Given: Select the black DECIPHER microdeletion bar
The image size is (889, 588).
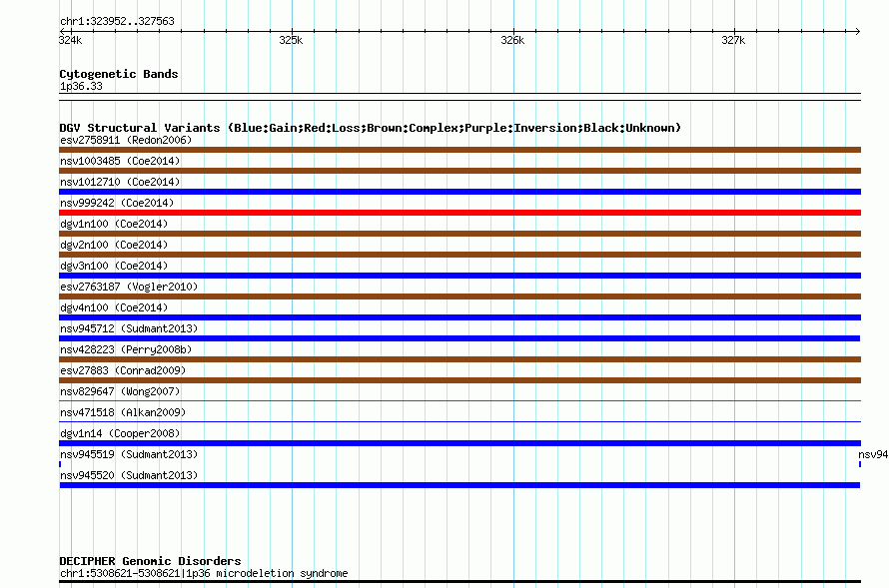Looking at the screenshot, I should (x=459, y=582).
